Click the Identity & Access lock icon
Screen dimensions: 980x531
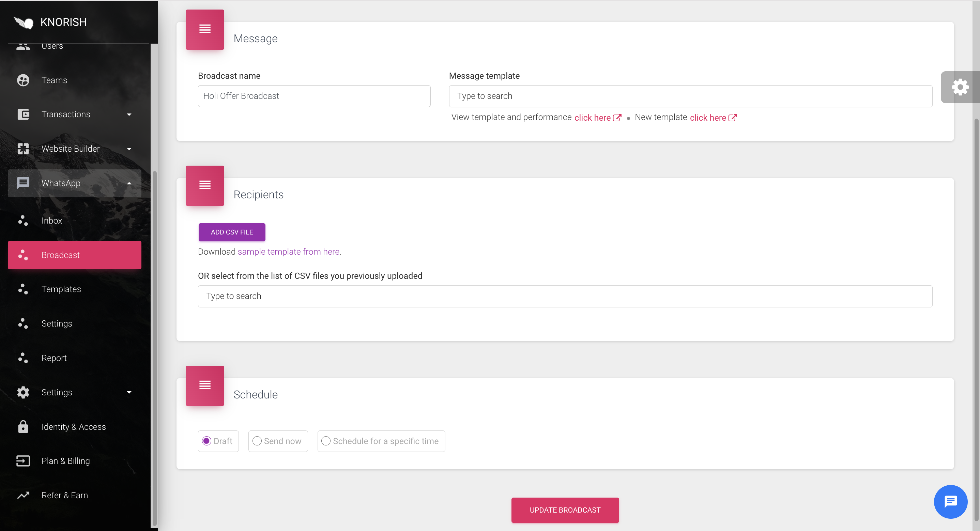23,427
